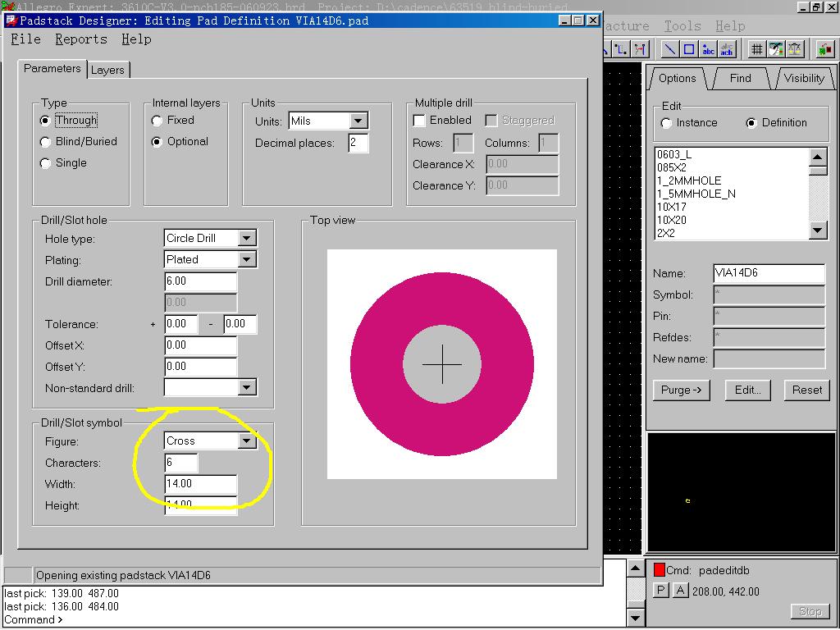The height and width of the screenshot is (630, 840).
Task: Click the Drill diameter input field
Action: point(200,281)
